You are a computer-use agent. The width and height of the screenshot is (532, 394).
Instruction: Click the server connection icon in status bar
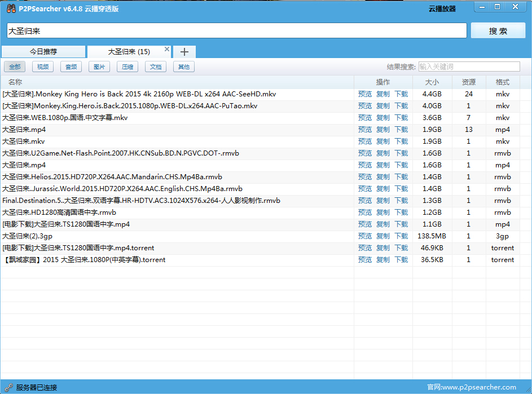coord(8,387)
